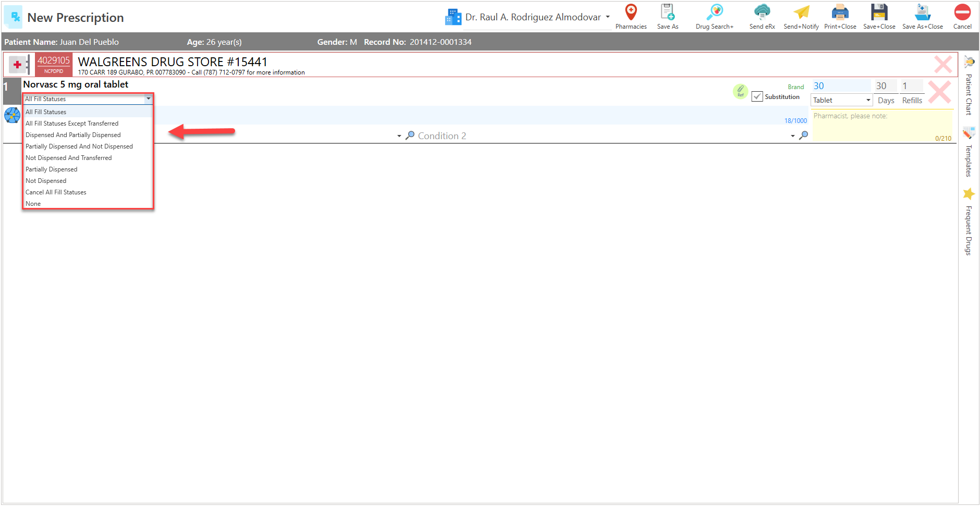Open Patient Chart side panel
This screenshot has height=506, width=980.
[969, 86]
